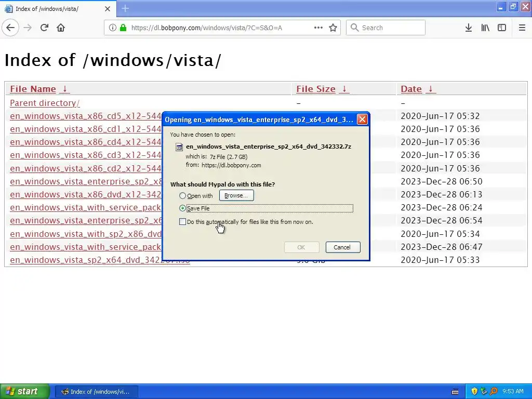This screenshot has height=399, width=532.
Task: Open the Library icon in toolbar
Action: pos(485,28)
